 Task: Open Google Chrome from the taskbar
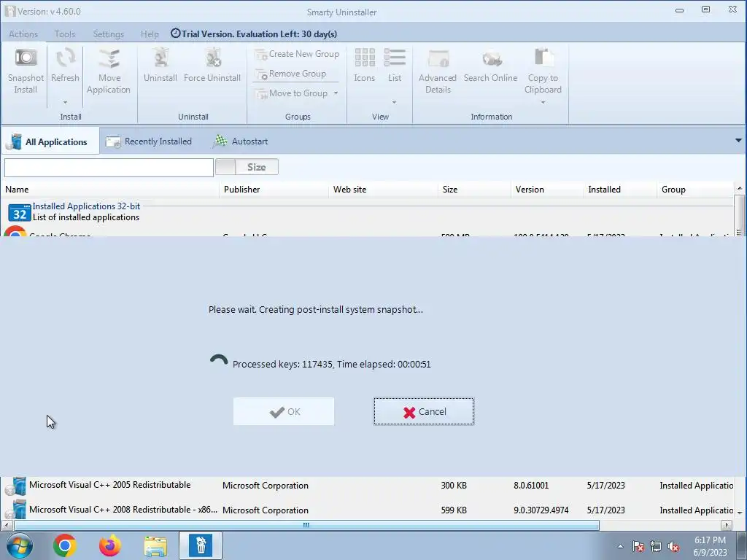[65, 545]
